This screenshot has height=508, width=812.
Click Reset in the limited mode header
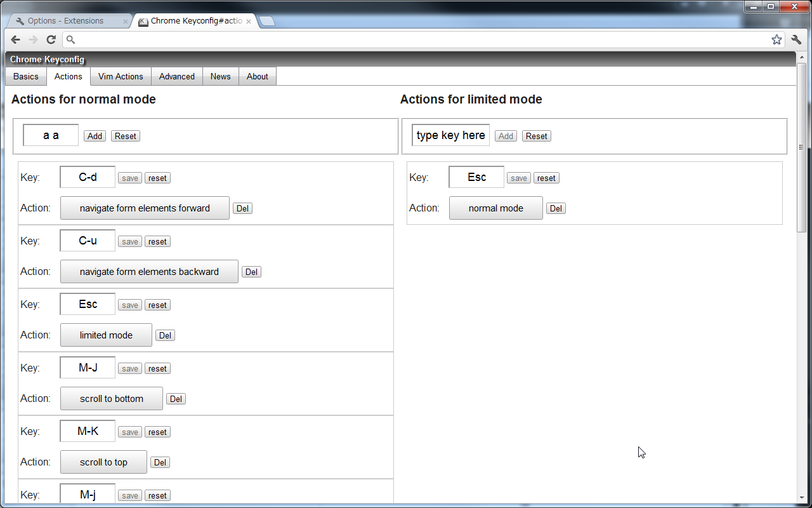537,136
